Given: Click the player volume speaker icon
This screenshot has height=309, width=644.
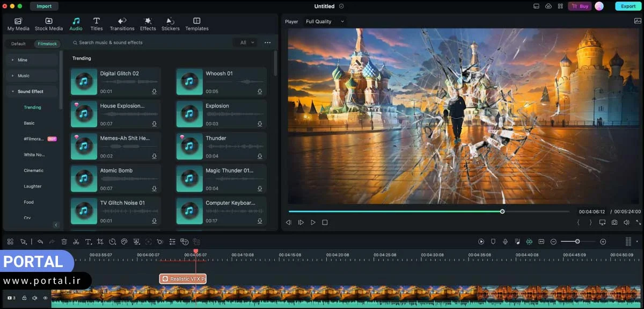Looking at the screenshot, I should coord(626,222).
